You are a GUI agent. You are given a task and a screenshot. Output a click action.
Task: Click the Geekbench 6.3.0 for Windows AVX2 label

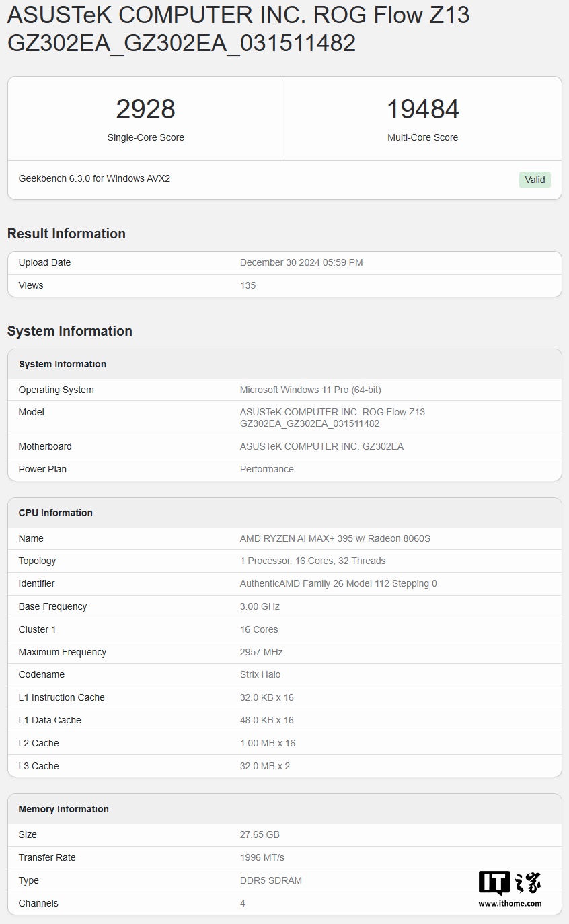coord(93,178)
